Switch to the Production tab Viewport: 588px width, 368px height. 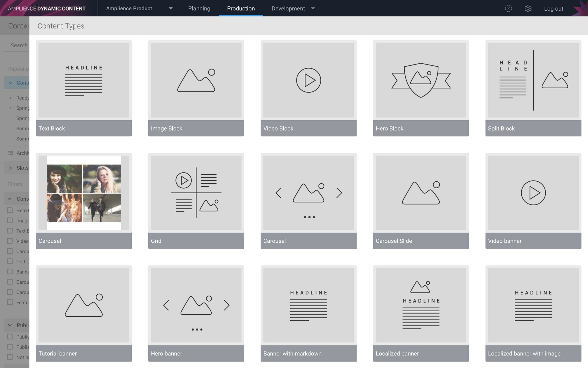[x=241, y=8]
